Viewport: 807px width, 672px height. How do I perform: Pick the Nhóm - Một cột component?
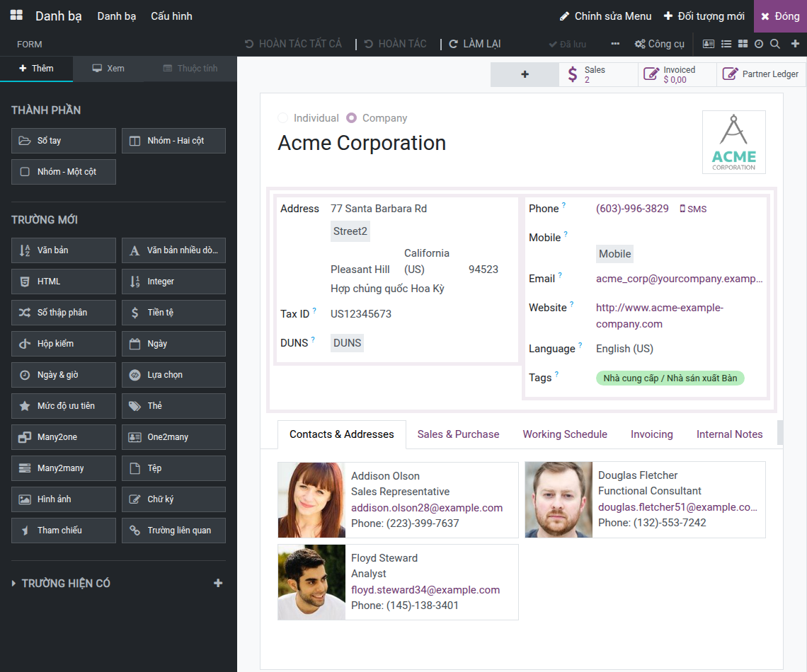63,172
